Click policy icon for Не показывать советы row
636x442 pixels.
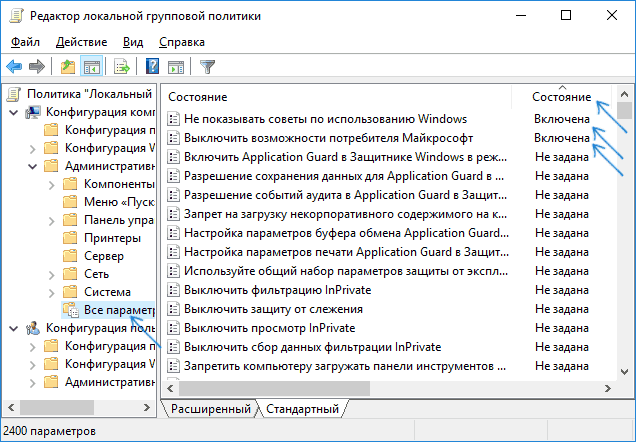(173, 119)
